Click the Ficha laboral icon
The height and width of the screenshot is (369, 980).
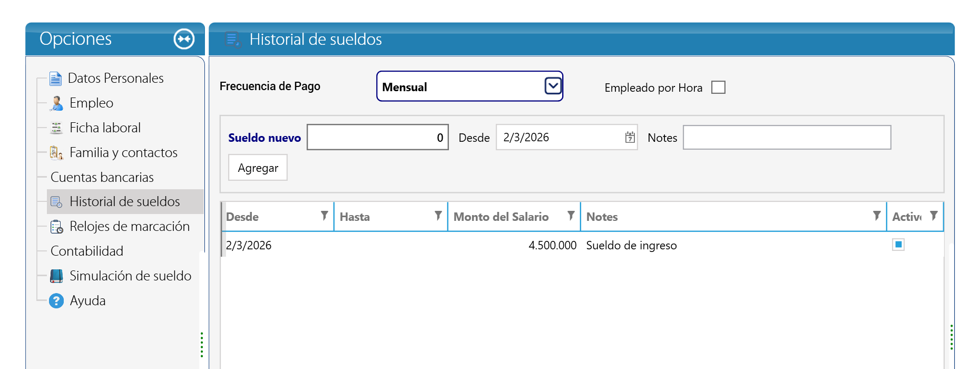point(56,128)
